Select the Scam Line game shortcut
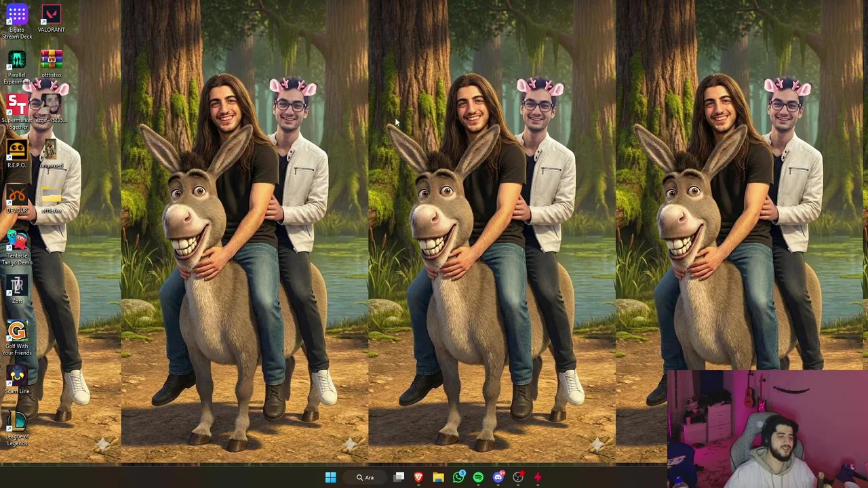Viewport: 868px width, 488px height. pos(17,380)
